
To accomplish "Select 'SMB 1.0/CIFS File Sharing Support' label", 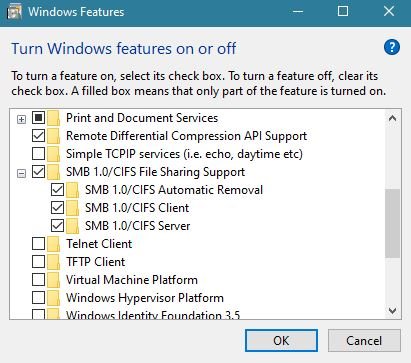I will [155, 172].
